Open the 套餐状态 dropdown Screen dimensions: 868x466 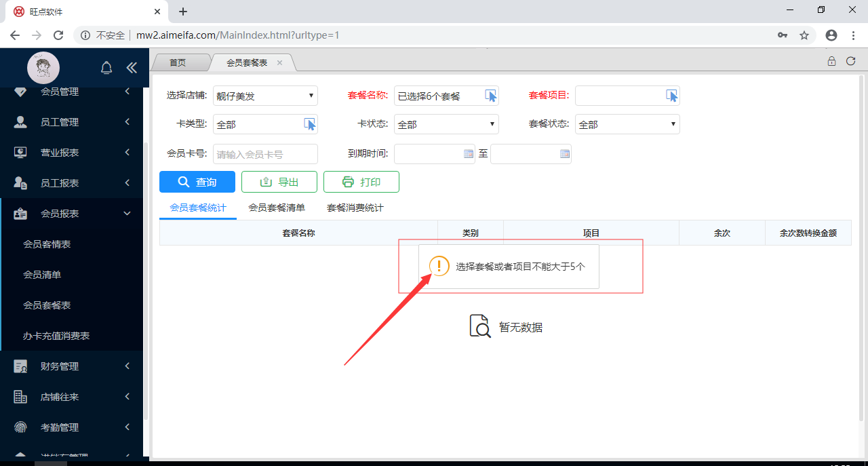(627, 124)
